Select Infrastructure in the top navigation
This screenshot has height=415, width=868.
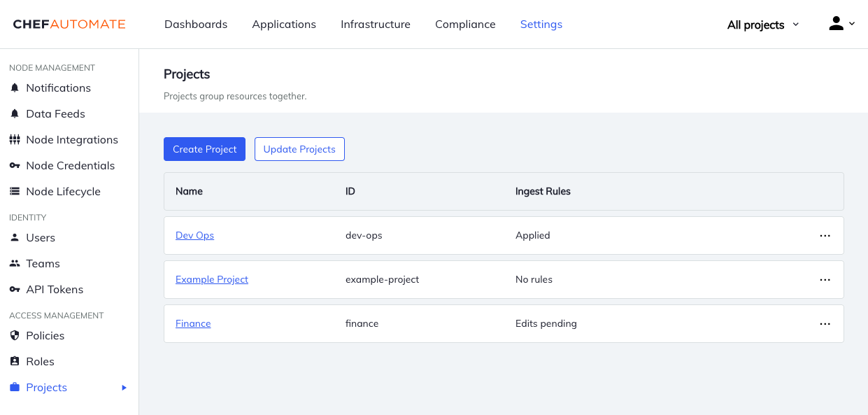tap(375, 24)
